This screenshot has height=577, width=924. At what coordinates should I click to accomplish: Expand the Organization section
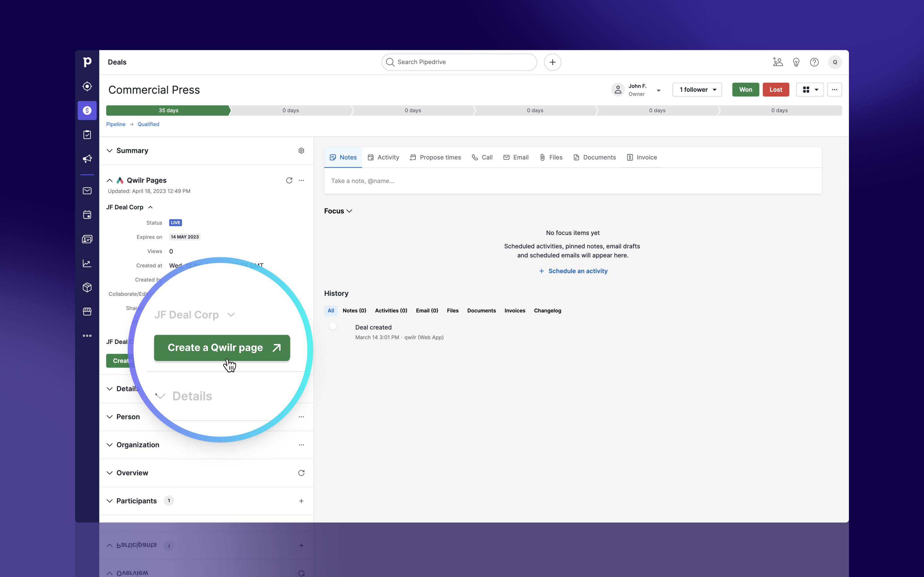[110, 445]
